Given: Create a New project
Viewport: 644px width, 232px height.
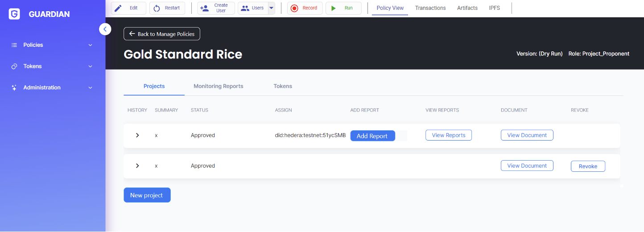Looking at the screenshot, I should [x=147, y=195].
